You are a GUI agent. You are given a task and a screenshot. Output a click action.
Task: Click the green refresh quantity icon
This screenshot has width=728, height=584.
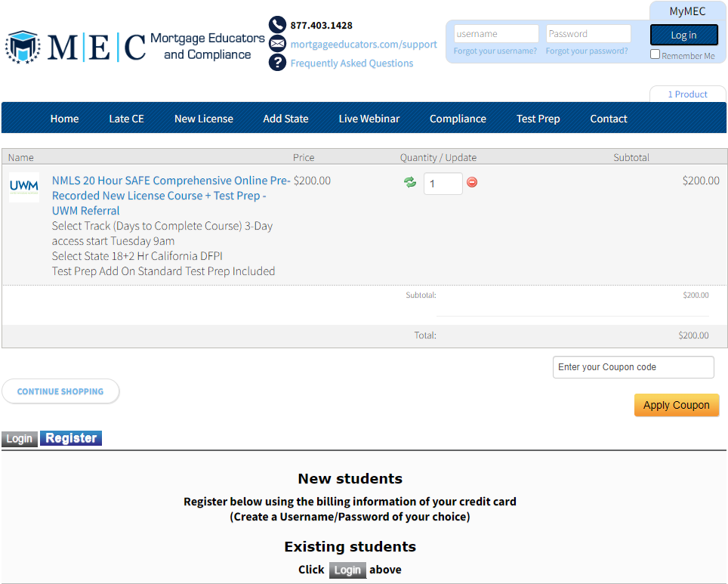(x=410, y=182)
